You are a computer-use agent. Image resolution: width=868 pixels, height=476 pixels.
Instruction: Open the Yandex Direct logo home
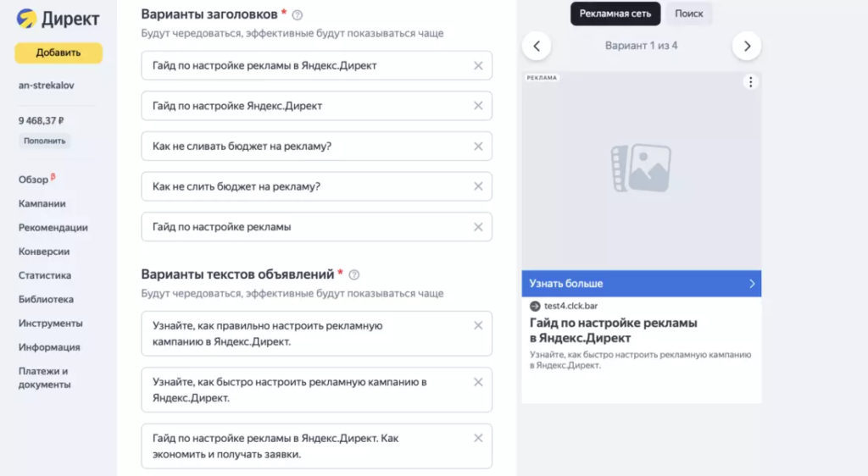[x=58, y=19]
